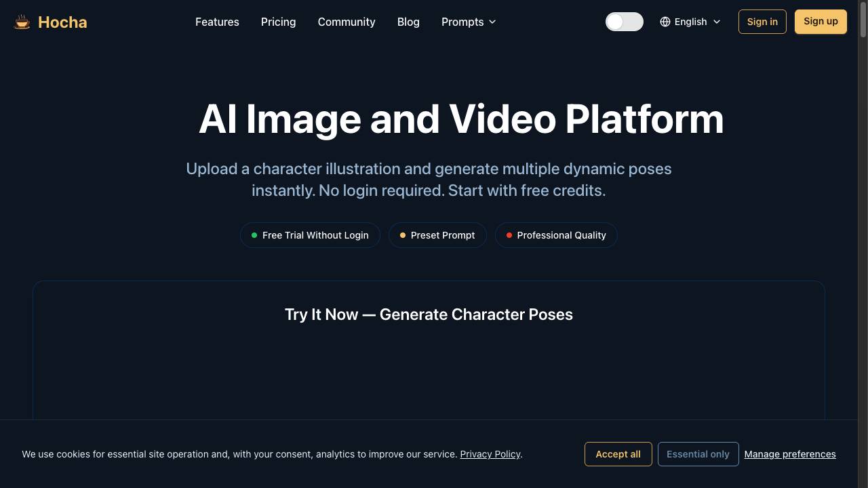
Task: Open the Community section
Action: (x=347, y=22)
